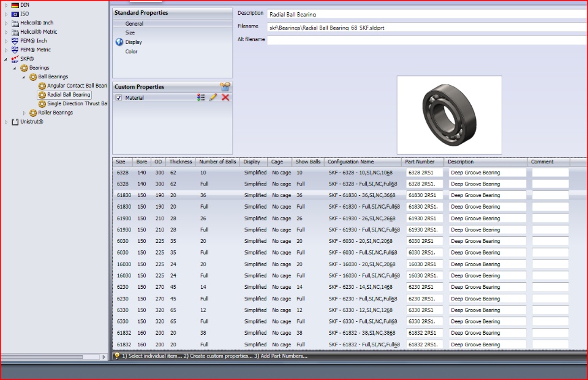Viewport: 588px width, 380px height.
Task: Click the PEM Metric icon
Action: click(15, 50)
